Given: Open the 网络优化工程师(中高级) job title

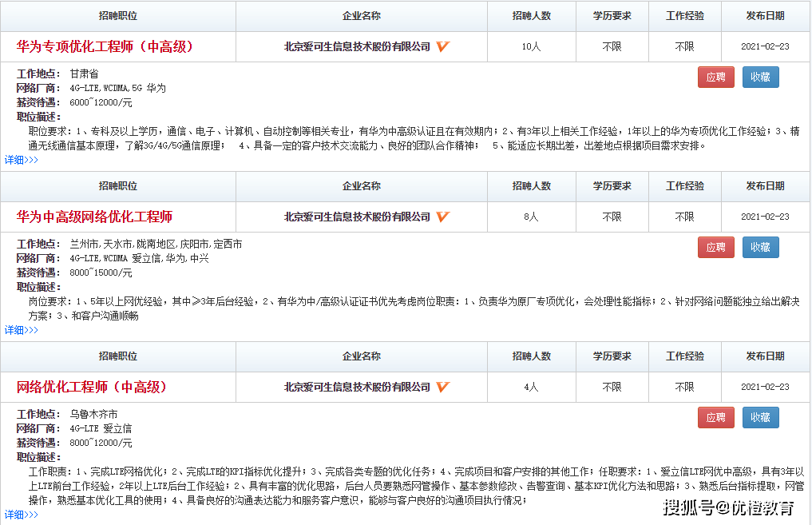Looking at the screenshot, I should pos(92,387).
